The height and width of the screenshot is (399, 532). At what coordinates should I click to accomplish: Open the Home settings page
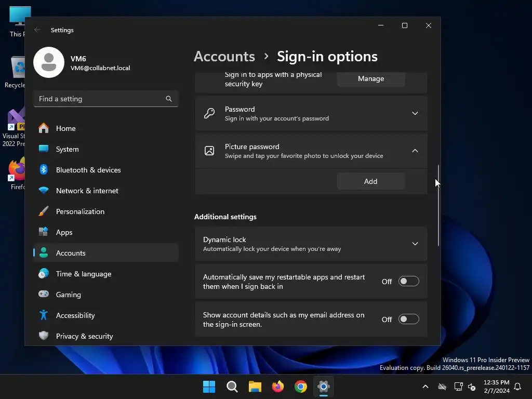click(x=106, y=128)
